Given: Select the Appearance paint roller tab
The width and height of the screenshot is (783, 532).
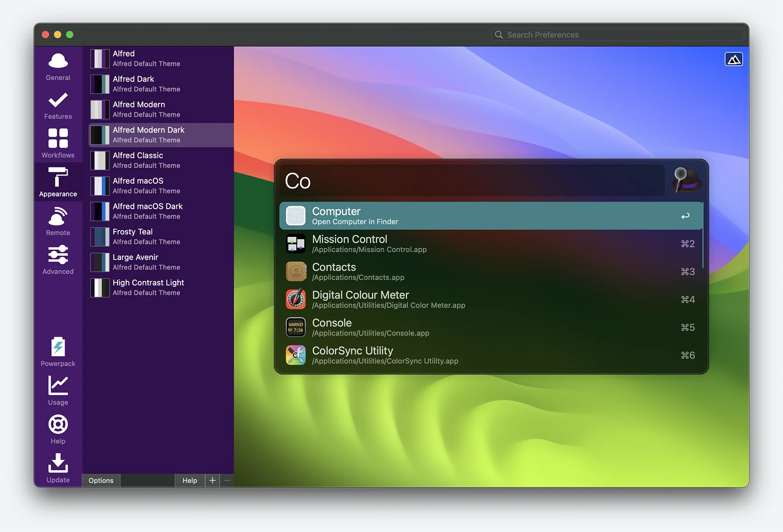Looking at the screenshot, I should coord(58,182).
